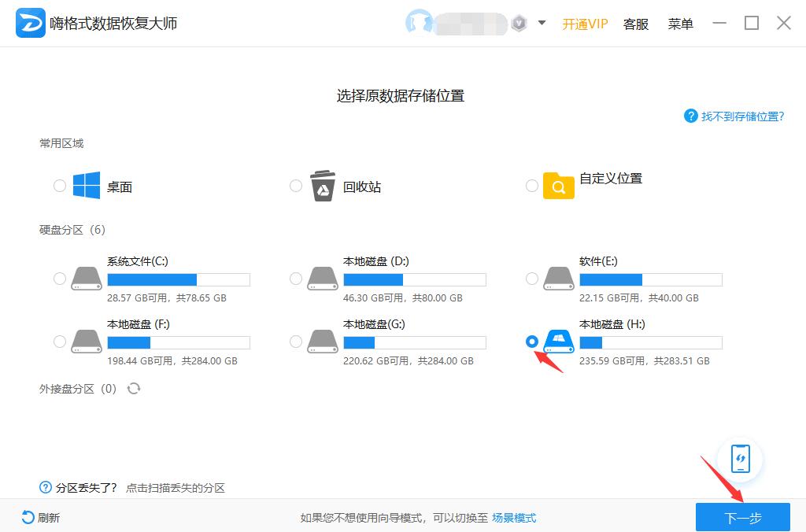
Task: Click the 嗨格式数据恢复大师 app logo
Action: click(x=30, y=23)
